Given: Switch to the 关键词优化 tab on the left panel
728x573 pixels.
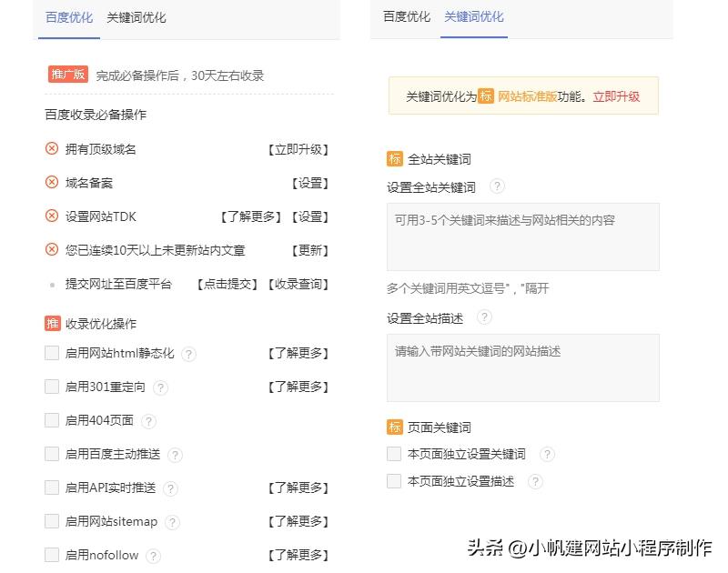Looking at the screenshot, I should point(136,16).
